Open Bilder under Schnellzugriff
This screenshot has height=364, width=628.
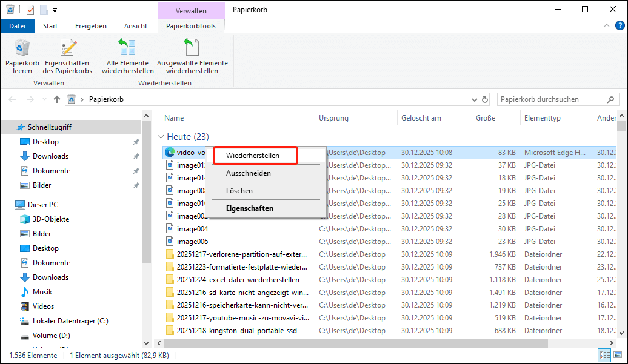[x=42, y=185]
